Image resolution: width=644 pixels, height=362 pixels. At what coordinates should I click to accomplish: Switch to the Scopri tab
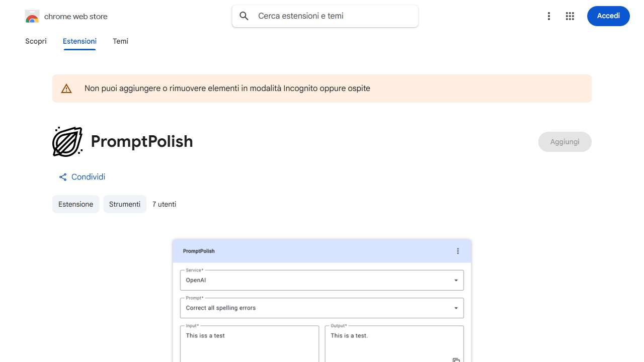click(36, 41)
